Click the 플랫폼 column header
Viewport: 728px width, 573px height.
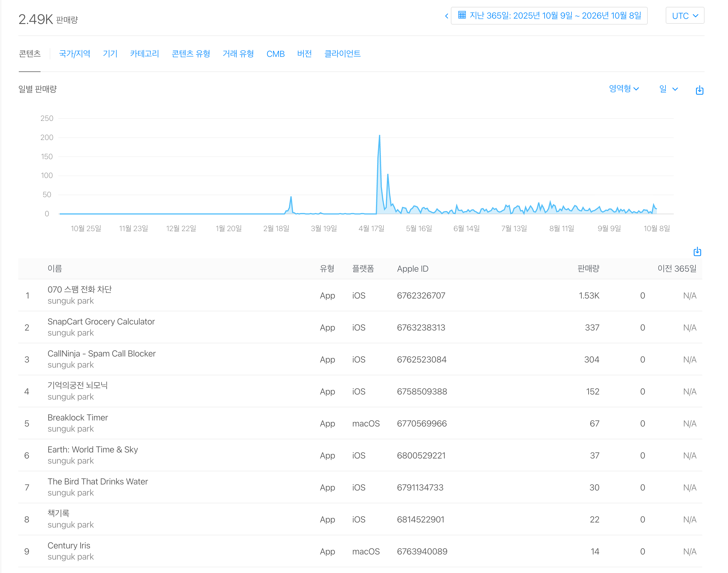tap(363, 269)
